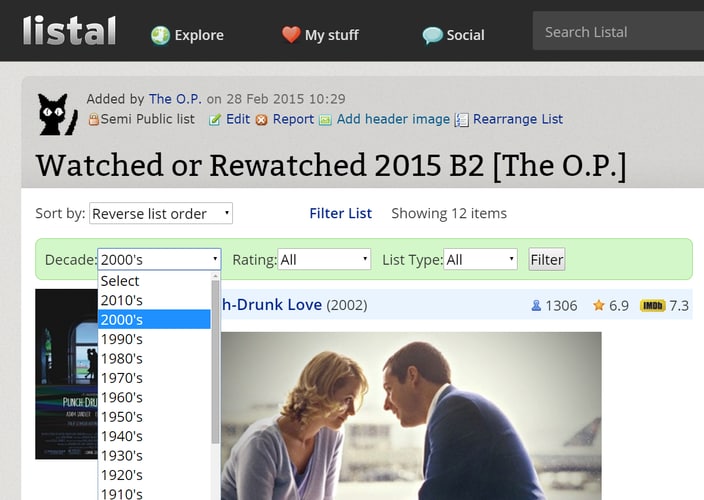This screenshot has width=704, height=500.
Task: Choose 1950's in the Decade list
Action: pyautogui.click(x=154, y=417)
